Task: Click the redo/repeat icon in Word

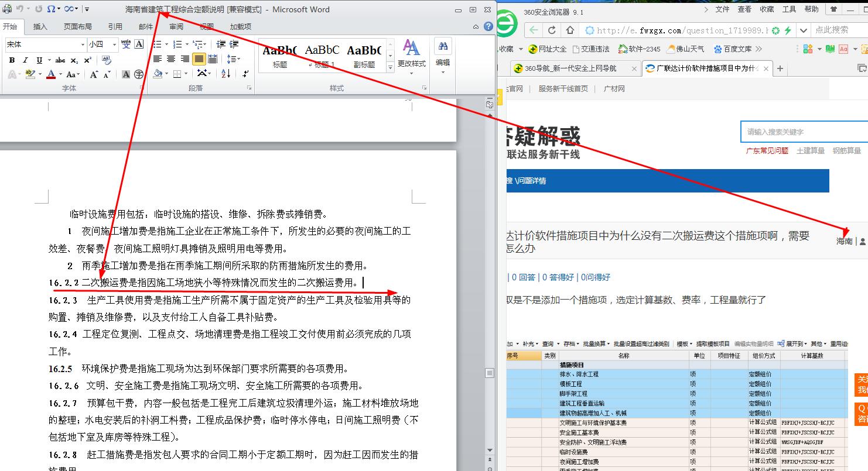Action: coord(39,9)
